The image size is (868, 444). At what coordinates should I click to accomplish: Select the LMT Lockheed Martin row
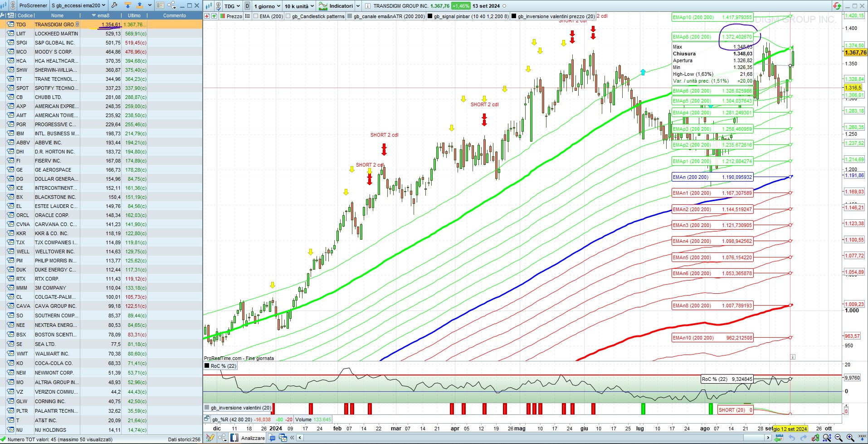point(101,34)
